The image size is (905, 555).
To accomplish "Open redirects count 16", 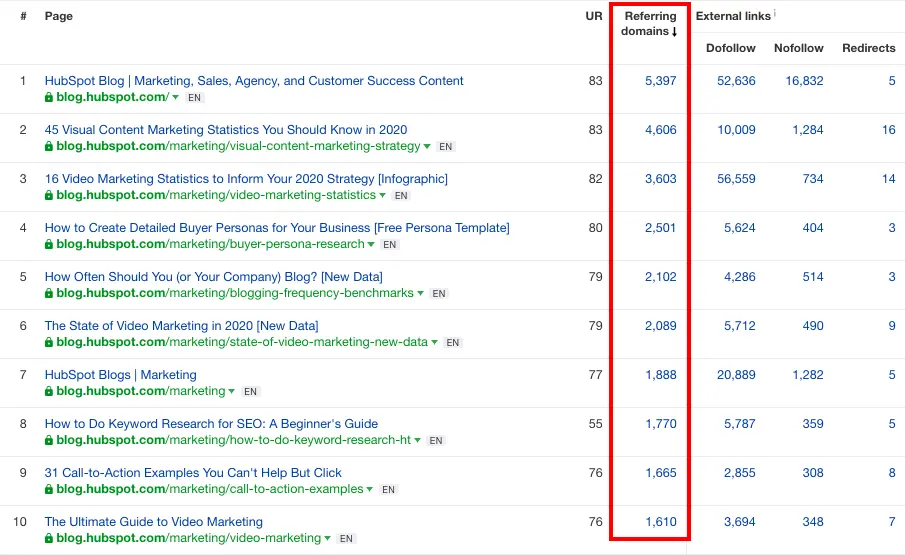I will pyautogui.click(x=889, y=130).
